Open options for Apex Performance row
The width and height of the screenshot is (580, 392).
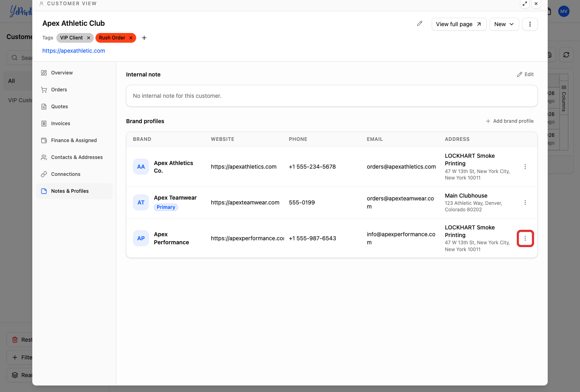coord(525,238)
